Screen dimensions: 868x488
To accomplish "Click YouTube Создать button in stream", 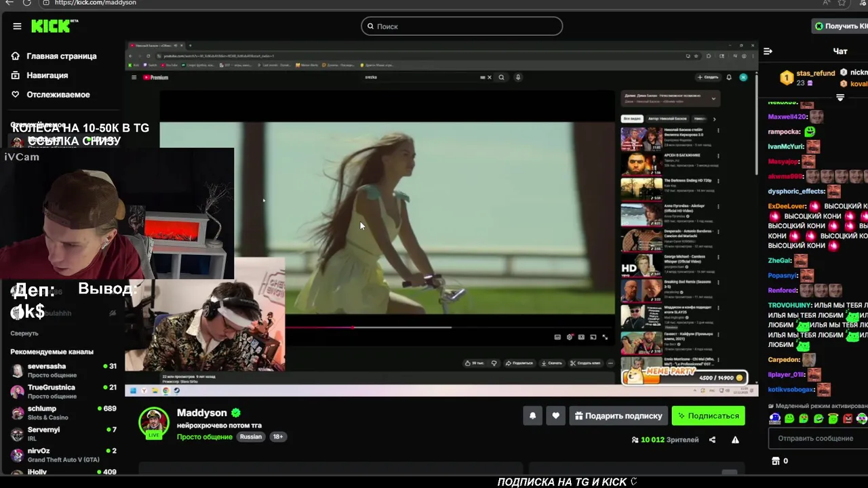I will pos(708,77).
